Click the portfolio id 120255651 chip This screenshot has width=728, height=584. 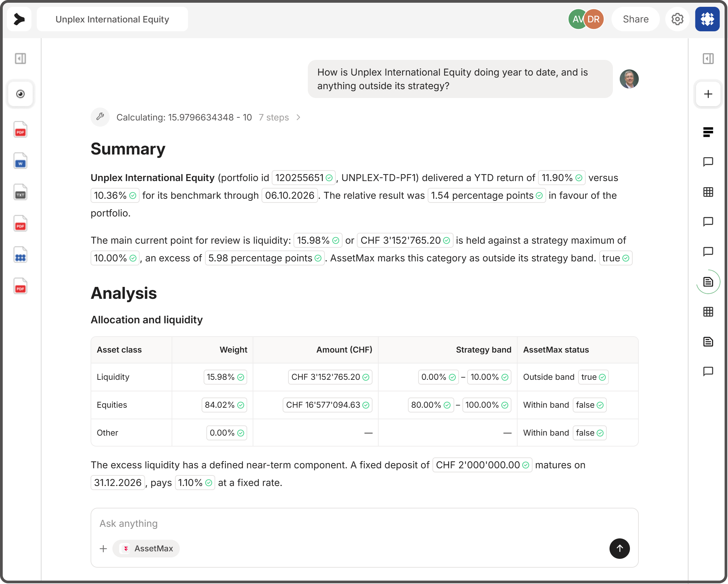[304, 178]
